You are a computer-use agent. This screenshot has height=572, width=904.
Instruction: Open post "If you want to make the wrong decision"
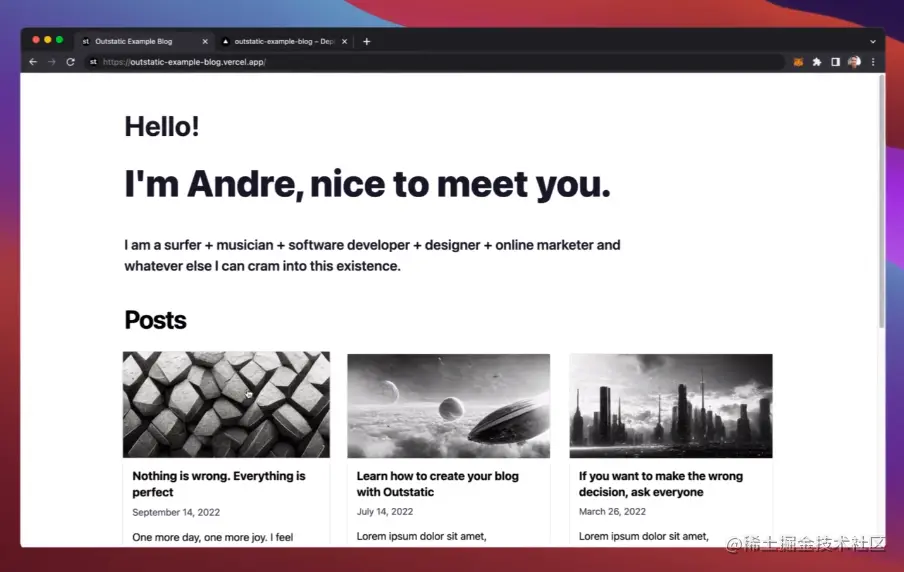click(x=661, y=484)
